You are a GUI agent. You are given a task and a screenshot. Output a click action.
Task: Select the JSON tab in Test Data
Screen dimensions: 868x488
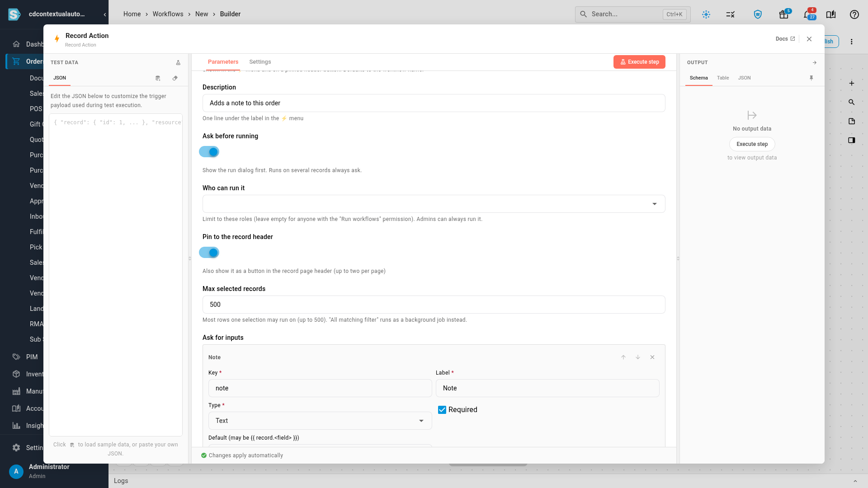click(60, 78)
